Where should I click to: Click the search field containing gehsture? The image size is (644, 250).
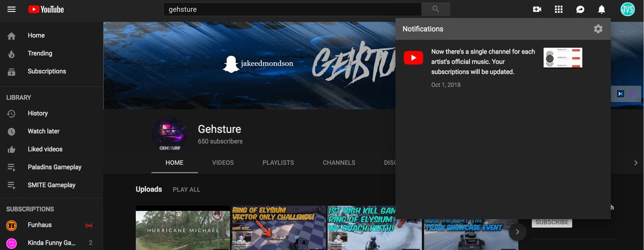(x=292, y=9)
